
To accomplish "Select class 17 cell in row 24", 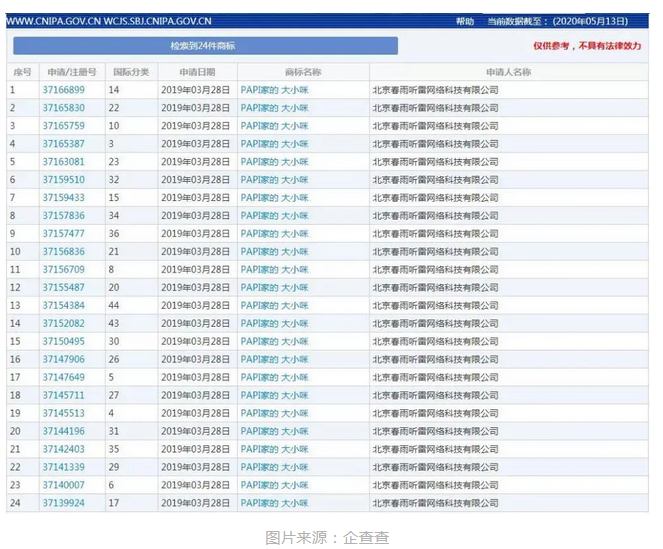I will click(131, 503).
